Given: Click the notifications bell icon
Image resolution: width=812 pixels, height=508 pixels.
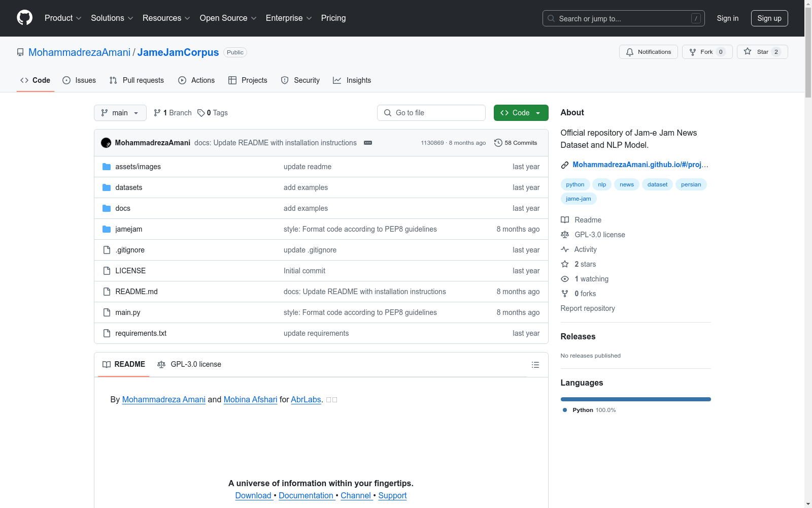Looking at the screenshot, I should pyautogui.click(x=630, y=52).
